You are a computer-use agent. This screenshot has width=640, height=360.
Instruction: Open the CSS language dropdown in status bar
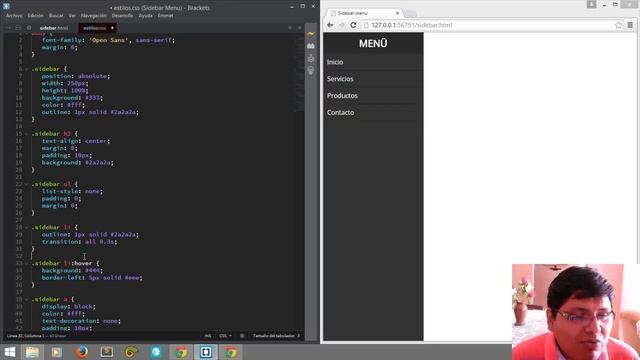click(x=225, y=336)
